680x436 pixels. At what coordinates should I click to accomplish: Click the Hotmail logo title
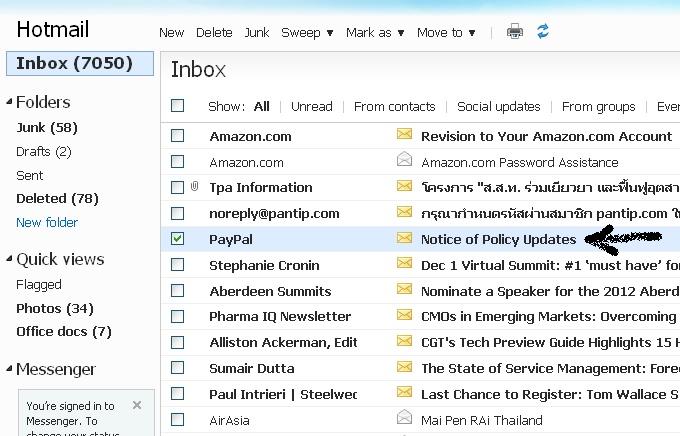click(53, 30)
